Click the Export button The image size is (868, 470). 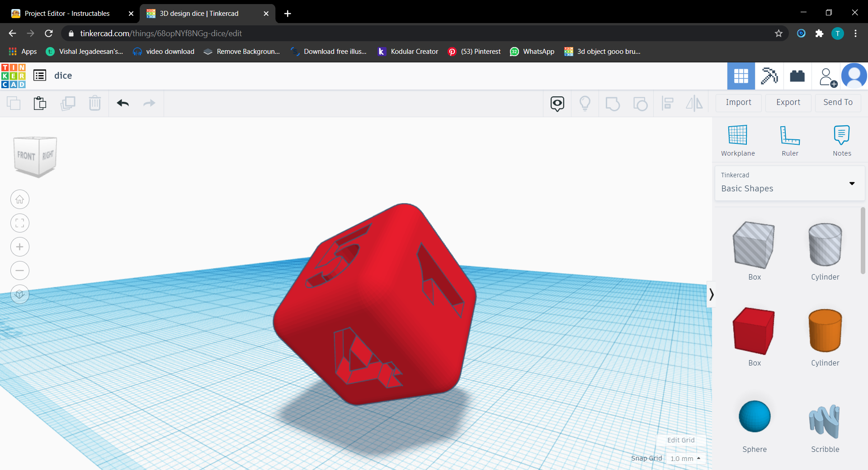coord(788,102)
